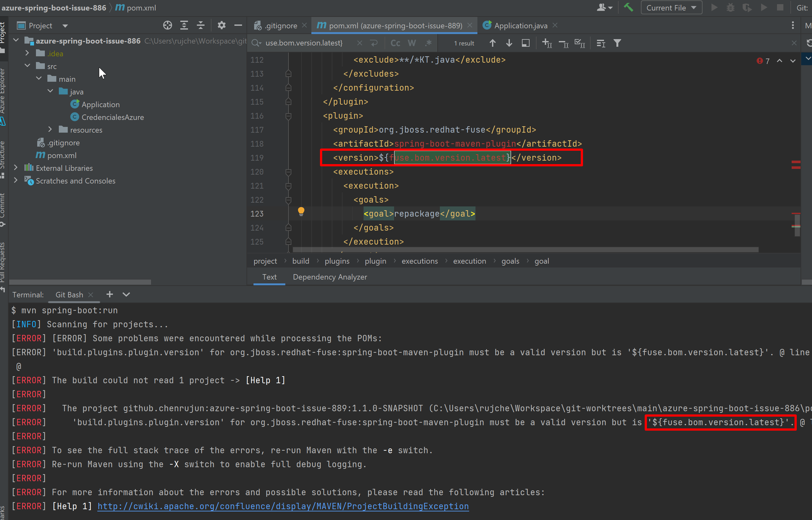The image size is (812, 520).
Task: Open the Dependency Analyzer tab
Action: click(330, 277)
